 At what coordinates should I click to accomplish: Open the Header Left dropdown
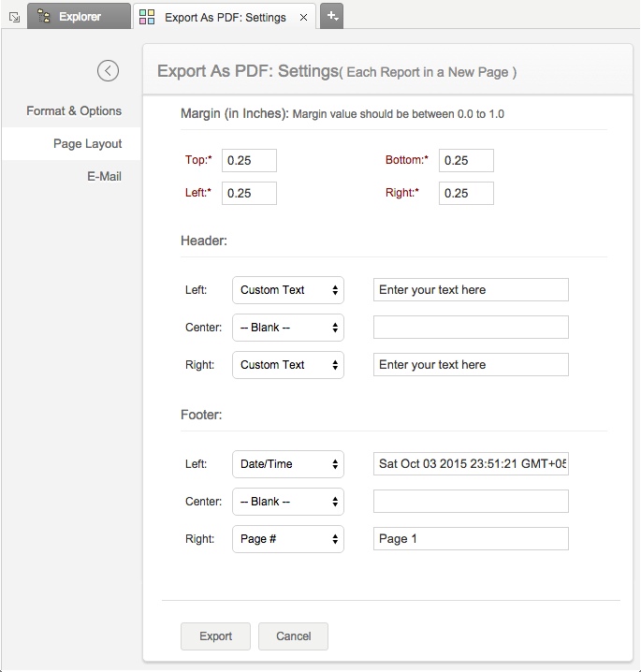[288, 290]
